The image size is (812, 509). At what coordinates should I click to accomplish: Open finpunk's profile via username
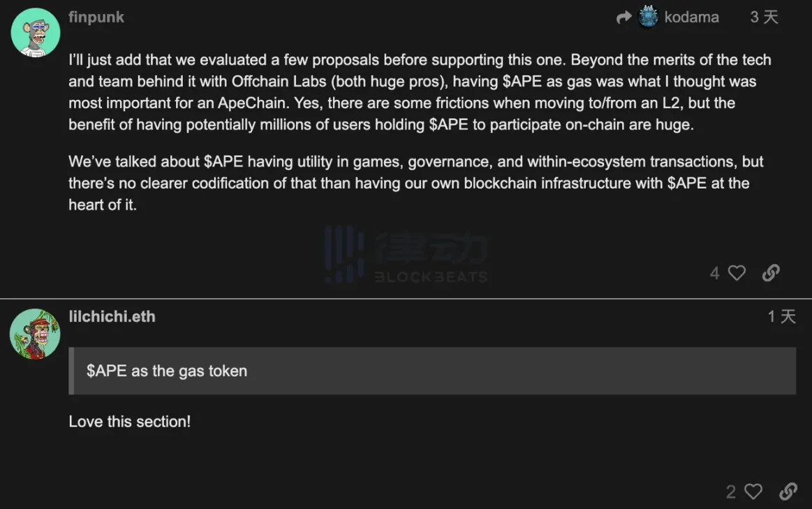(x=96, y=17)
